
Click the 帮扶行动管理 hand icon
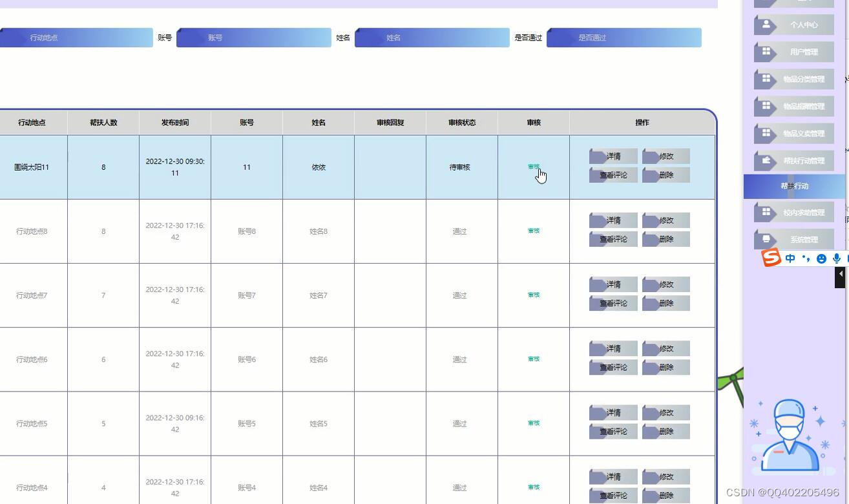tap(767, 160)
